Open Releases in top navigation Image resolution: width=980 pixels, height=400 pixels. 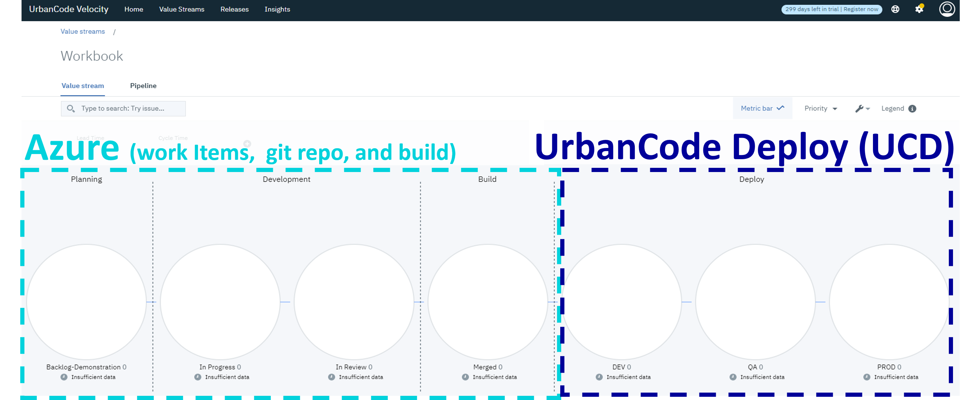tap(234, 9)
